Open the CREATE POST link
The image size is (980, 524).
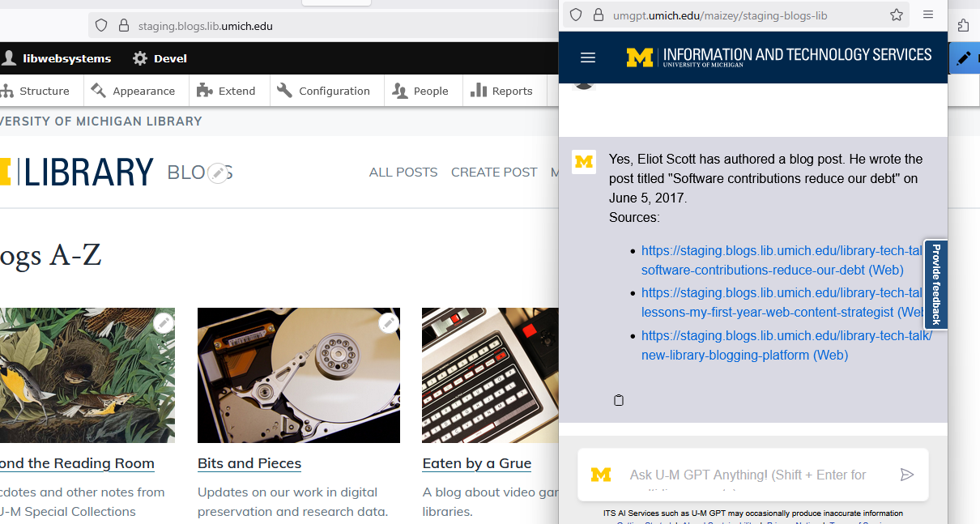(x=494, y=173)
